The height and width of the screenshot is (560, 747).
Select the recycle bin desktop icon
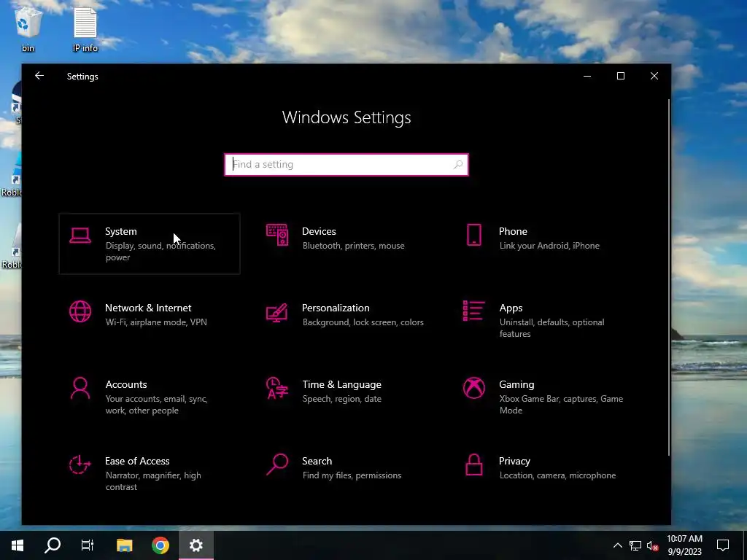point(28,28)
